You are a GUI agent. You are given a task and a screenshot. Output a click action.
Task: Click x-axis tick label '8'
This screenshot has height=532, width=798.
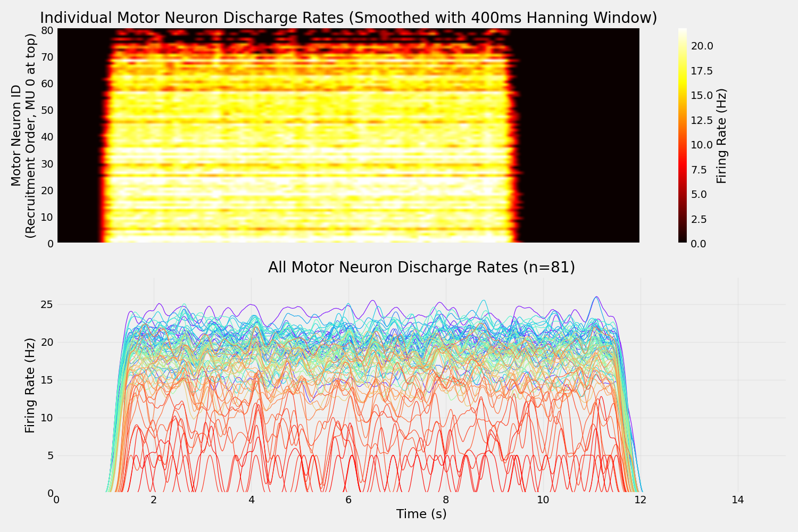coord(446,500)
